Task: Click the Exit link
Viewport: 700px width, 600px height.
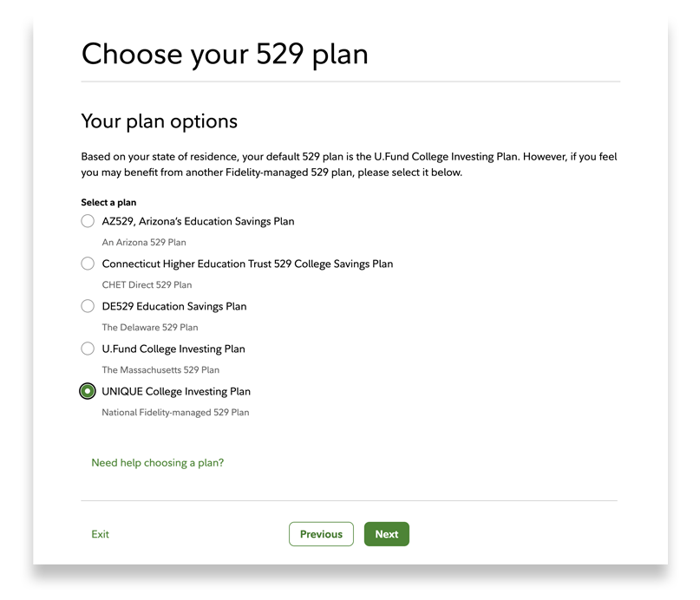Action: [100, 534]
